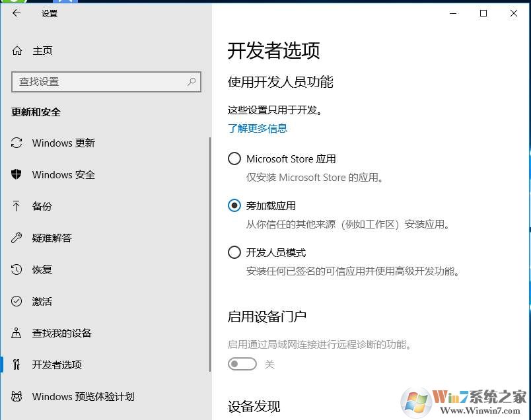Click the 更新和安全 category header
This screenshot has height=420, width=531.
point(36,112)
